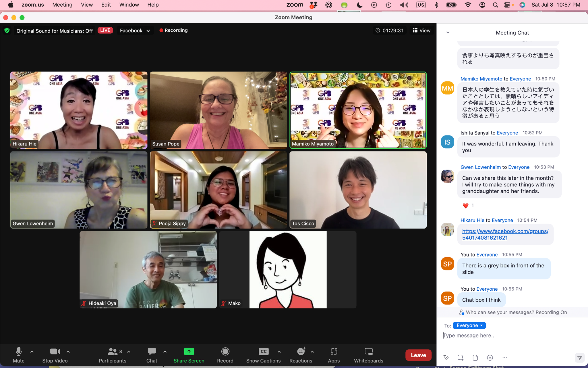Open Bluetooth status in menu bar
The width and height of the screenshot is (588, 368).
tap(436, 5)
